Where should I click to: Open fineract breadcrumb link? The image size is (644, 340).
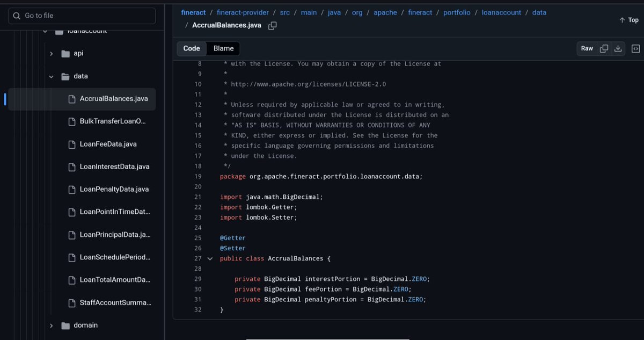(193, 12)
